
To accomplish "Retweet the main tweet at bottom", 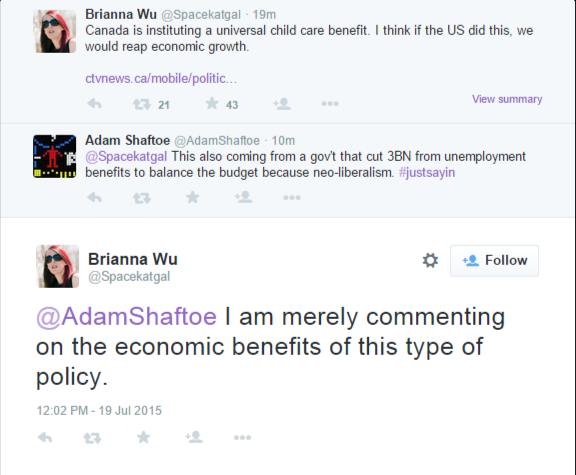I will tap(92, 438).
